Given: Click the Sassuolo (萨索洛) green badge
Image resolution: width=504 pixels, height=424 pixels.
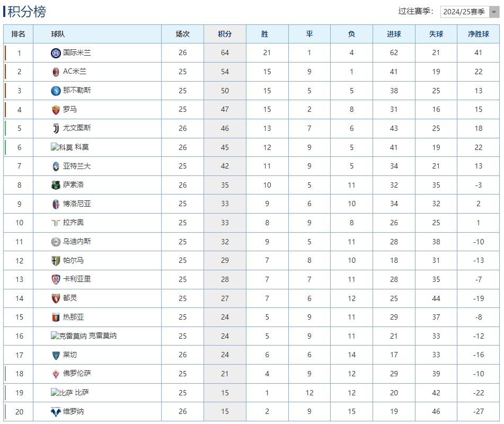Looking at the screenshot, I should [56, 185].
